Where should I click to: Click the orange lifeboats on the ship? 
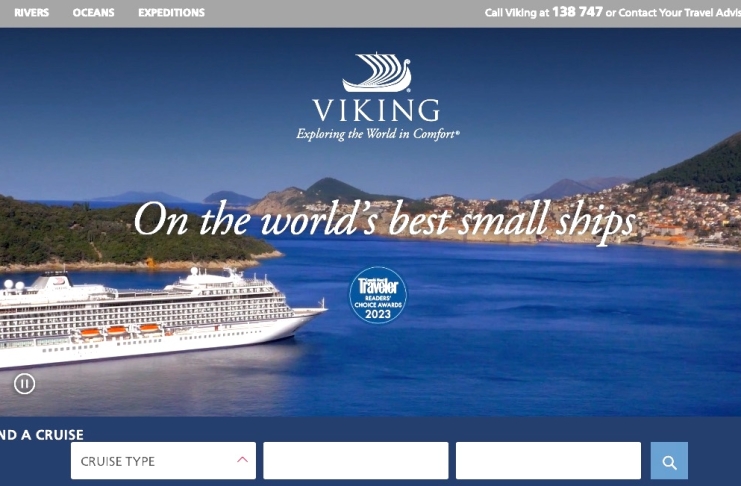(x=120, y=331)
